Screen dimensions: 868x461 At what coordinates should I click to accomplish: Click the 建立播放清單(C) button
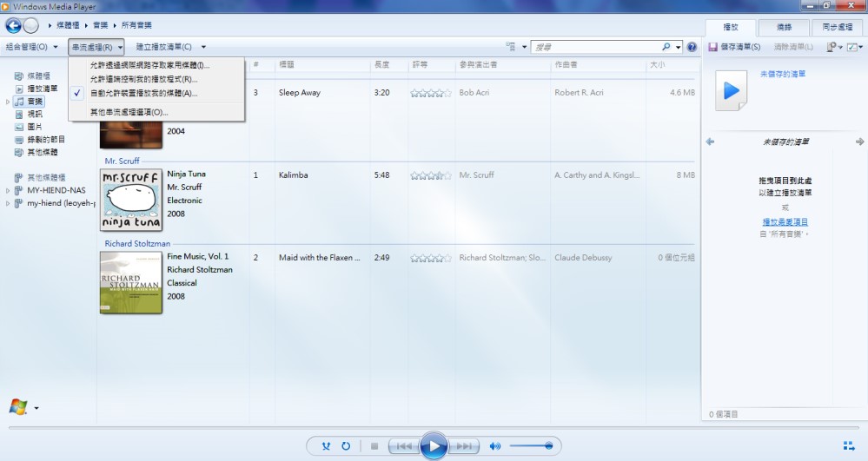[x=164, y=47]
